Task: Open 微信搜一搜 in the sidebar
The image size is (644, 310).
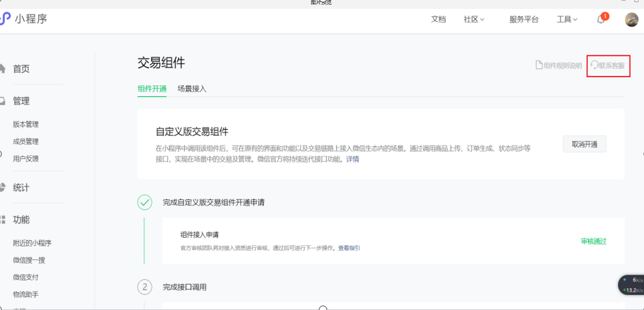Action: coord(29,260)
